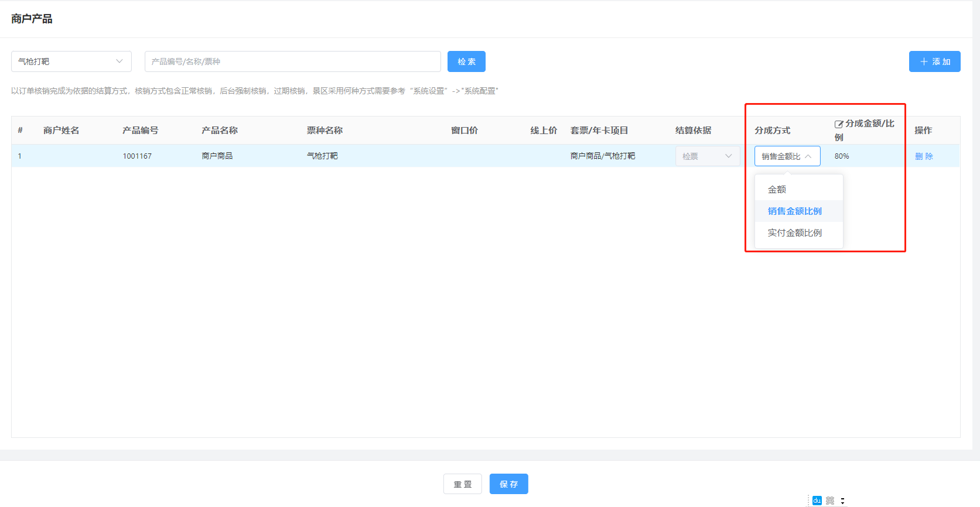The image size is (980, 507).
Task: Select the 销售金额比例 option
Action: [x=794, y=211]
